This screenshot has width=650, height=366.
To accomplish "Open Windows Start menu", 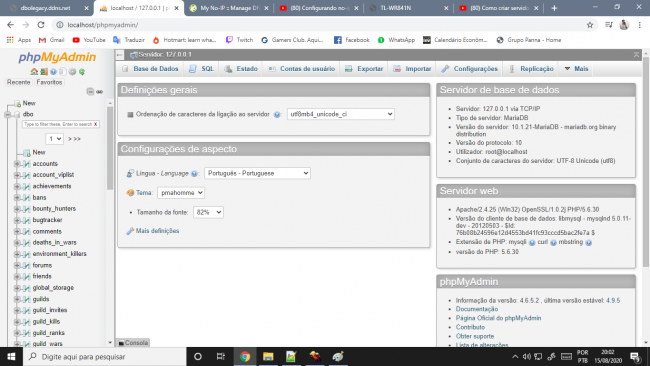I will [11, 356].
